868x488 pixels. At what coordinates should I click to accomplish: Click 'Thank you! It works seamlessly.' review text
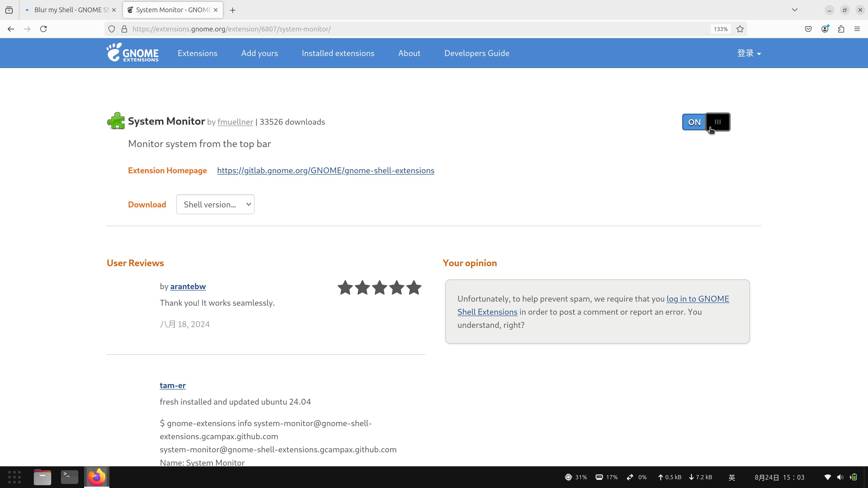(217, 303)
